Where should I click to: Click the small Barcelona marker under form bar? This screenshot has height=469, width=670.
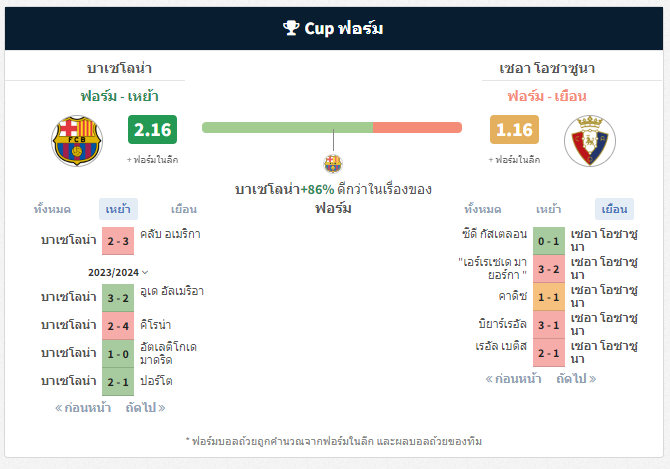[x=333, y=164]
